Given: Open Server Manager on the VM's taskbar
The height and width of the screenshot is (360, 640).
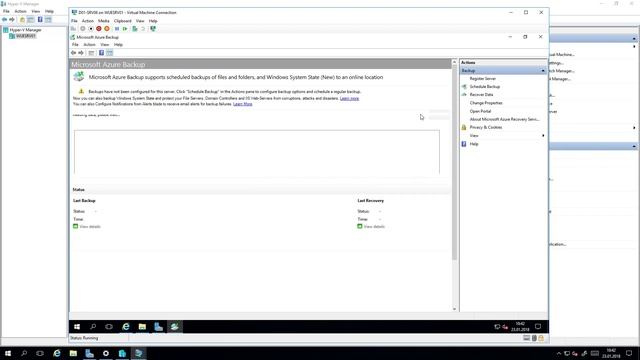Looking at the screenshot, I should click(158, 327).
